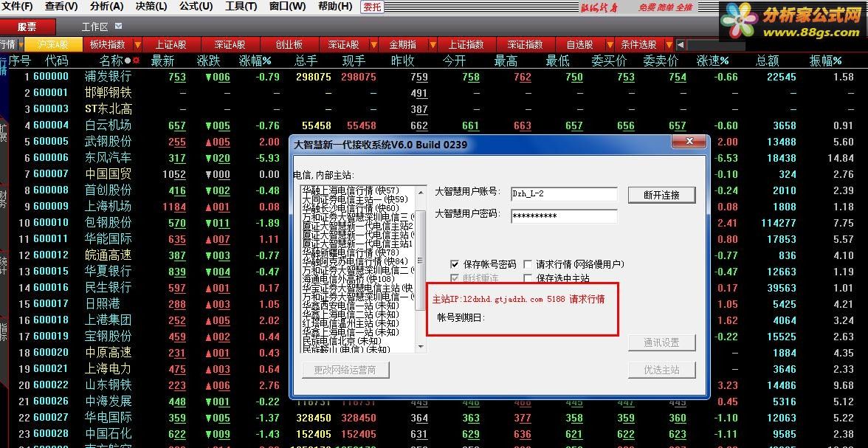Image resolution: width=868 pixels, height=448 pixels.
Task: Click the left arrow after 条件选股 tab
Action: click(x=681, y=44)
